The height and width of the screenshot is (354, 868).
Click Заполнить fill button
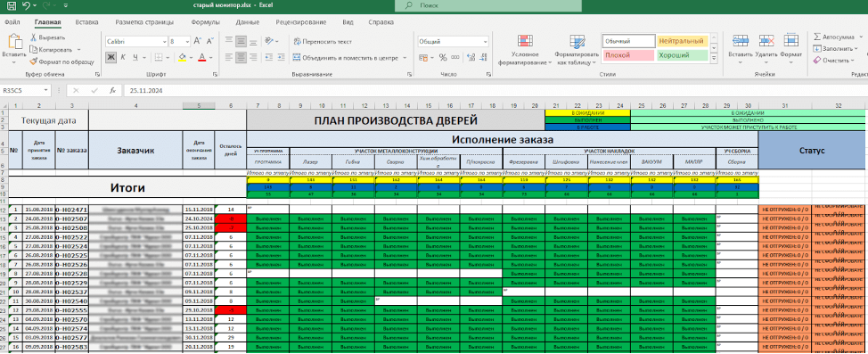pyautogui.click(x=833, y=49)
